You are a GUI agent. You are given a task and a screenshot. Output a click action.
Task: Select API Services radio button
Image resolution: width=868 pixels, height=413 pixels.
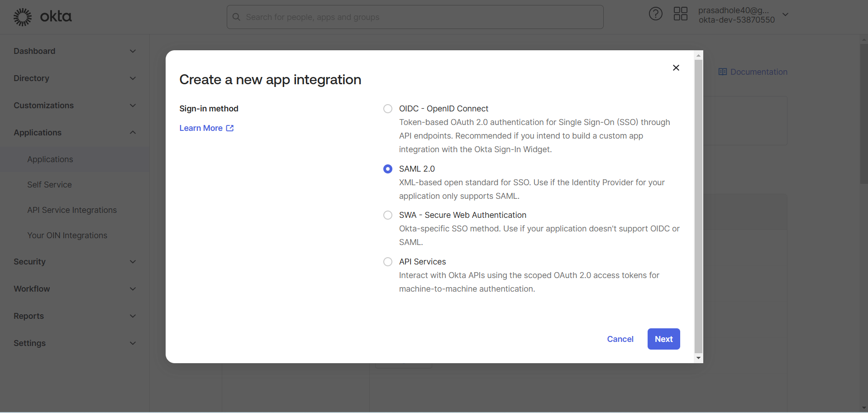[x=388, y=262]
